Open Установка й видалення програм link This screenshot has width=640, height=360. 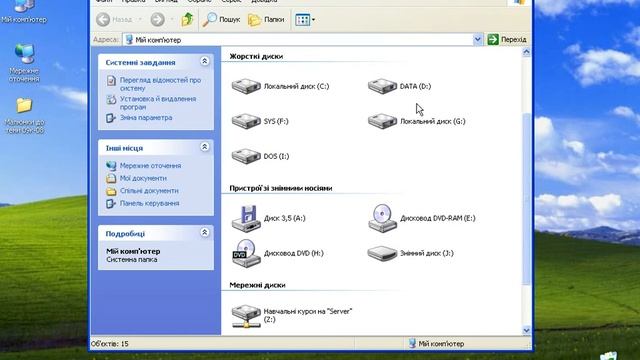tap(158, 103)
